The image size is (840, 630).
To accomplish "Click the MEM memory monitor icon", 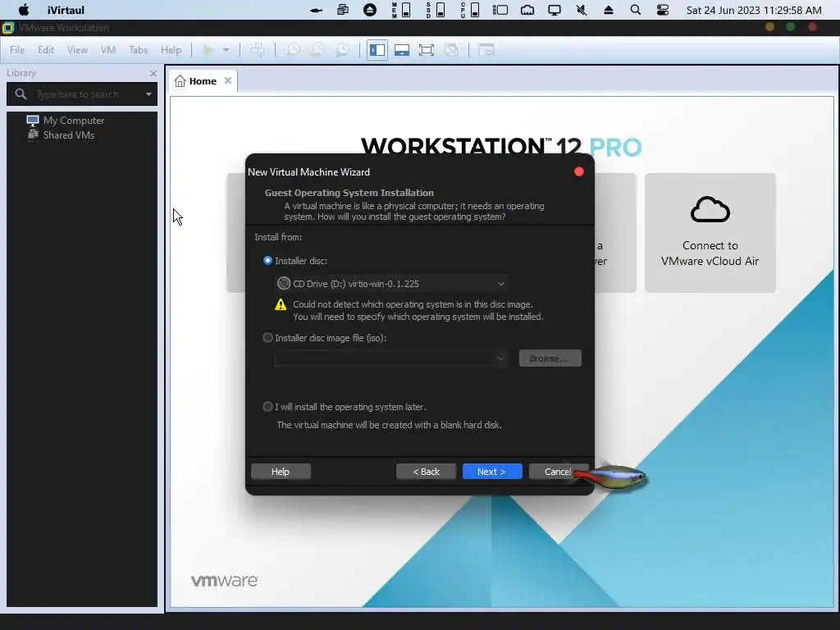I will tap(400, 10).
